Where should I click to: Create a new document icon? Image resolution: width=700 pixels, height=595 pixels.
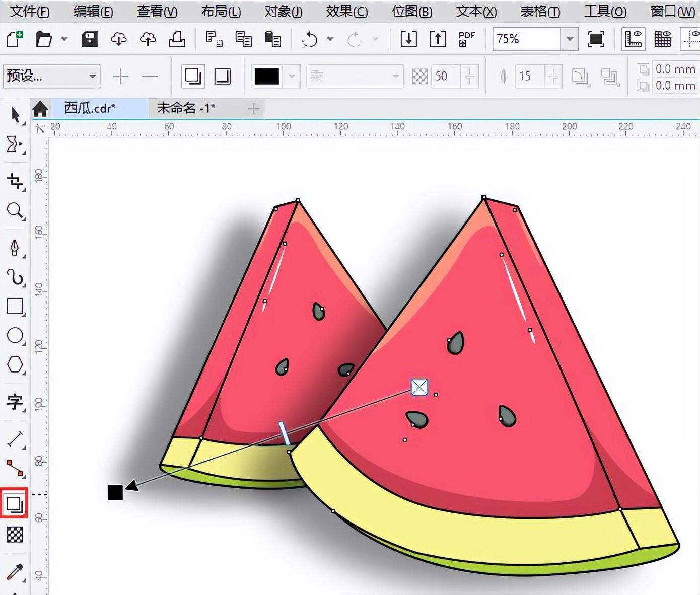tap(15, 39)
